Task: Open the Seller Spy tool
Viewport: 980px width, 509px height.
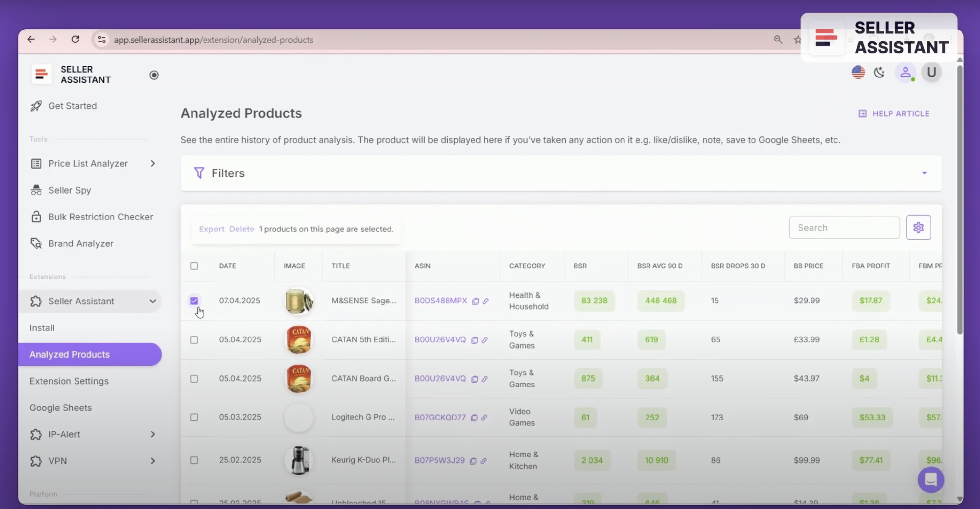Action: click(70, 190)
